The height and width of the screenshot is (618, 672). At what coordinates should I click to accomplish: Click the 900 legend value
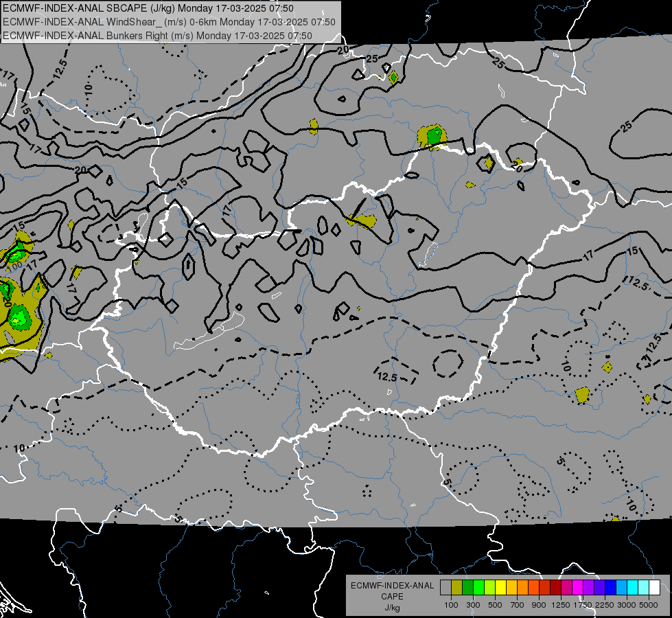coord(539,605)
